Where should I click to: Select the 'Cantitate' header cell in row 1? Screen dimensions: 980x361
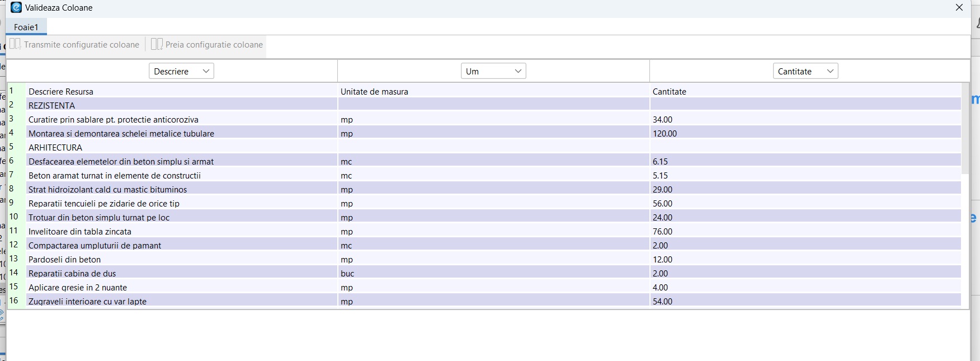(x=805, y=91)
